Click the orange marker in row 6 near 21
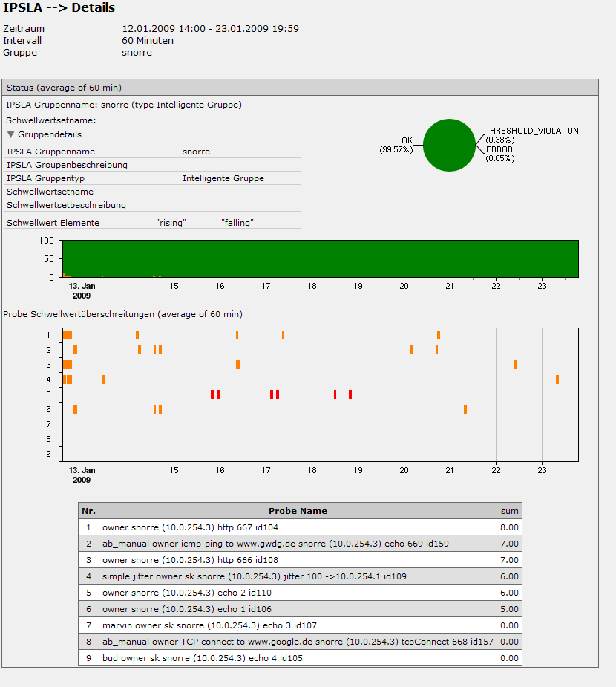Screen dimensions: 616x687 [465, 409]
